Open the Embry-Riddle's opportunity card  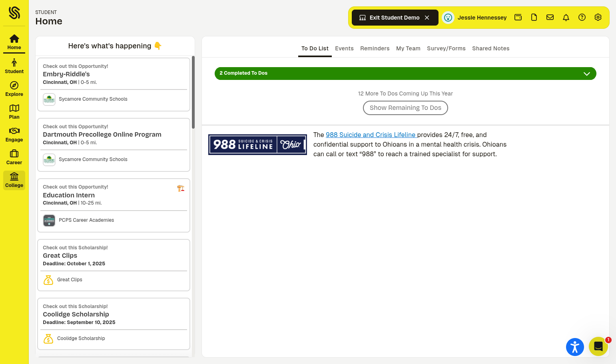[114, 84]
